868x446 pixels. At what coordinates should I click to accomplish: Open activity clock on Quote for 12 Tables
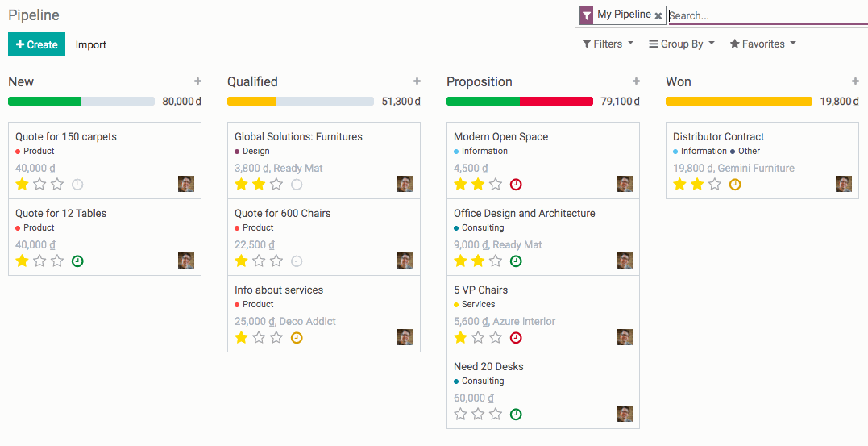coord(77,261)
